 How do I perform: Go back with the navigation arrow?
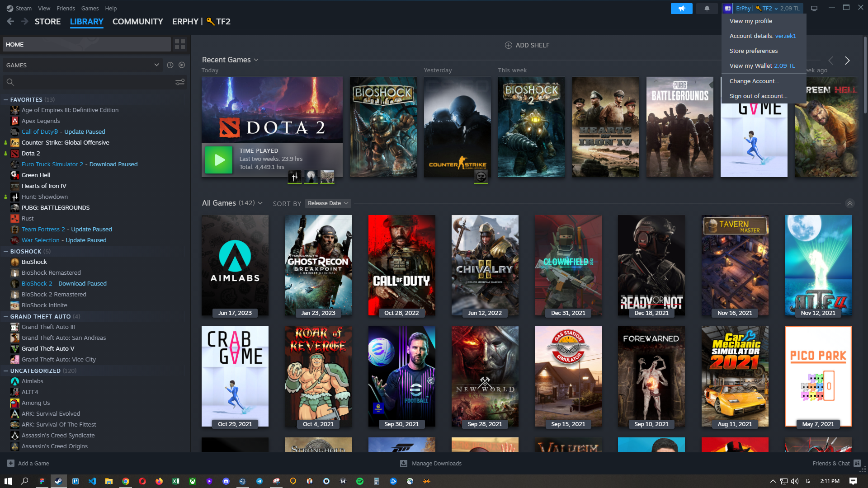click(x=10, y=21)
